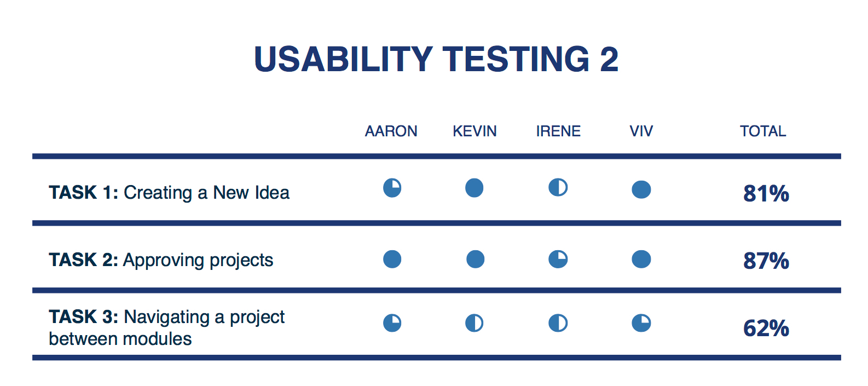Select Kevin's half circle in Task 3 row
868x386 pixels.
tap(474, 323)
